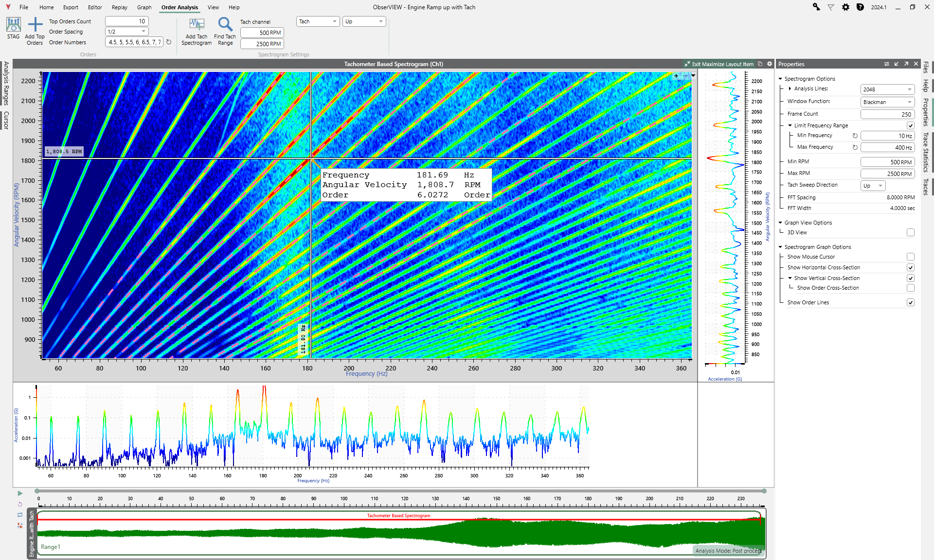934x560 pixels.
Task: Uncheck Show Order Lines checkbox
Action: click(910, 302)
